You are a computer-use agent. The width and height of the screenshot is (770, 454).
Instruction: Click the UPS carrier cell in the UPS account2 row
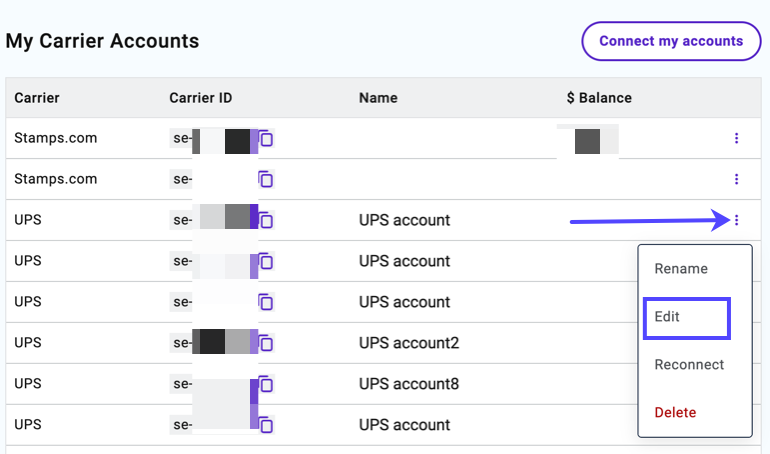[28, 343]
